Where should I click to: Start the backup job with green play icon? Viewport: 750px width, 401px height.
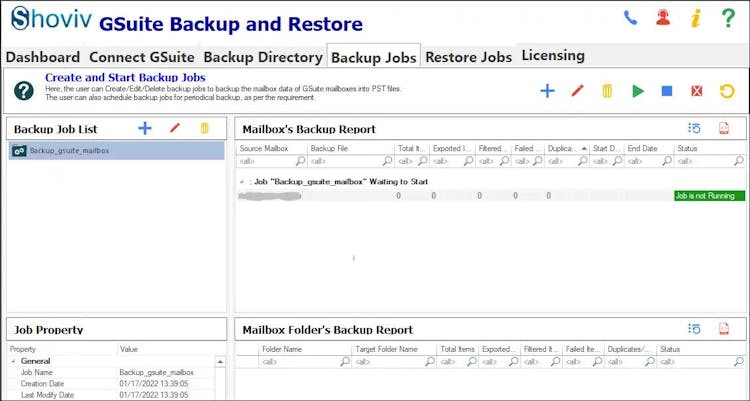click(x=638, y=91)
